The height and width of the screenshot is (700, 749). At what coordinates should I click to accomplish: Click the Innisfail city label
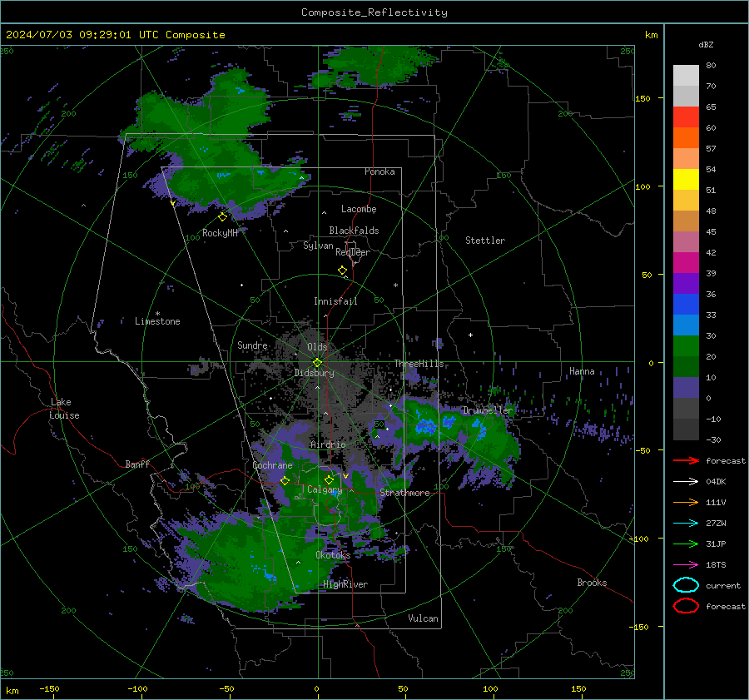click(x=335, y=301)
